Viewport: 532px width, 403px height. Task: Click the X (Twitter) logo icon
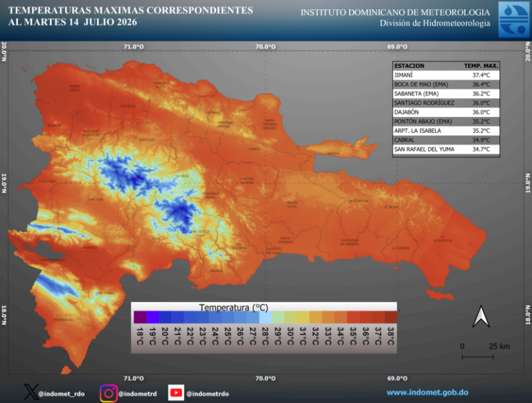pos(31,392)
